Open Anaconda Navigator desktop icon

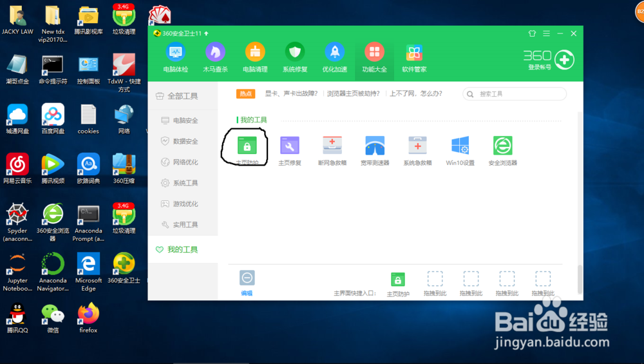click(x=53, y=272)
